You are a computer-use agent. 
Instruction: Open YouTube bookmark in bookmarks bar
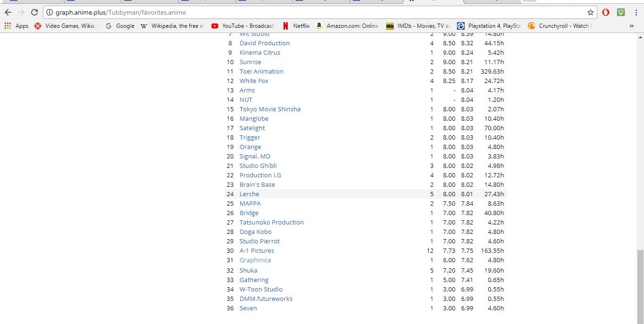coord(243,26)
